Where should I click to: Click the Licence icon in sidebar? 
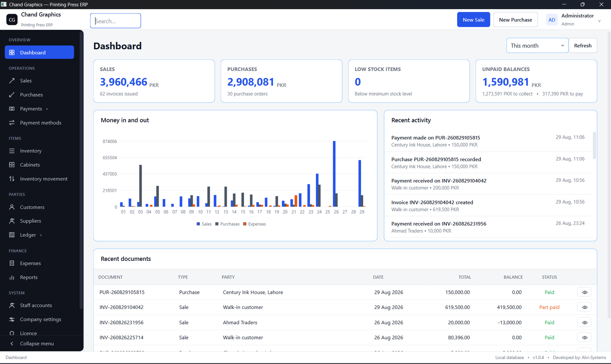pyautogui.click(x=12, y=333)
